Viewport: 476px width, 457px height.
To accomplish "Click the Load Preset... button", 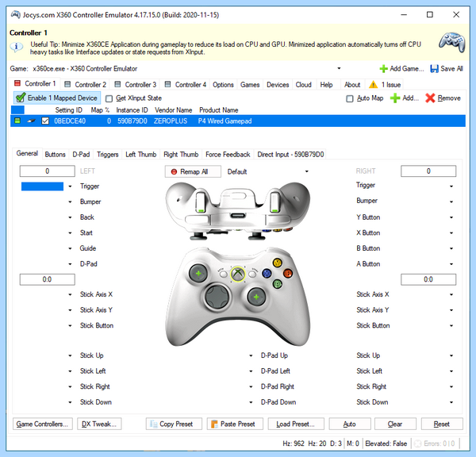I will [296, 424].
